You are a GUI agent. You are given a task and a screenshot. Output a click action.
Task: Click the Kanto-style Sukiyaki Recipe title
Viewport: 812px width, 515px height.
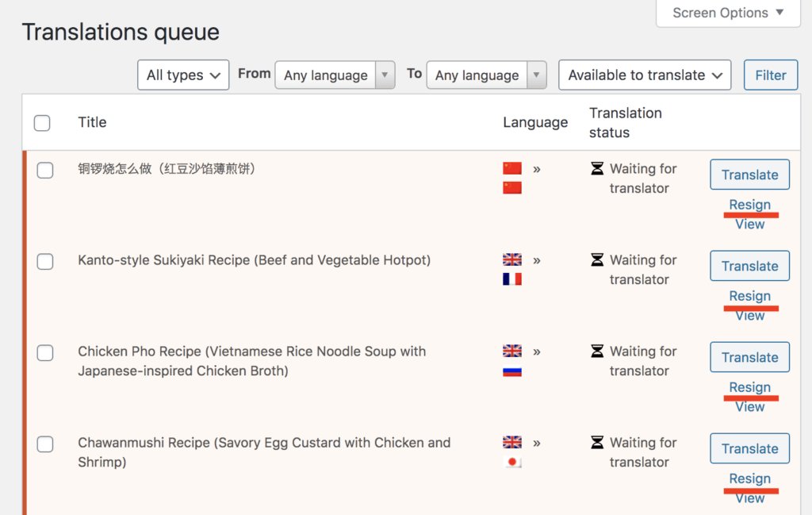click(255, 260)
